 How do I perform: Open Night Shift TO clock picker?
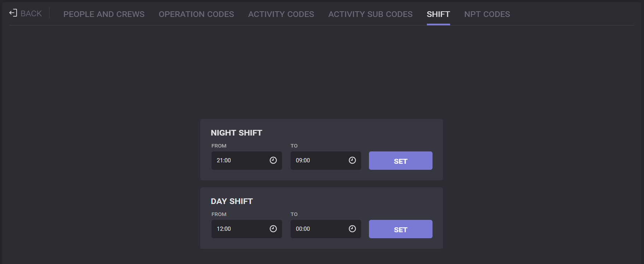(352, 160)
